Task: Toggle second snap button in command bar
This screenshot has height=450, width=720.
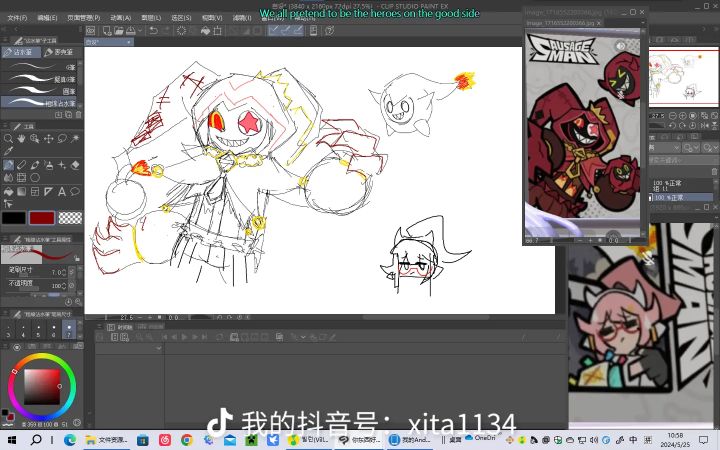Action: [286, 31]
